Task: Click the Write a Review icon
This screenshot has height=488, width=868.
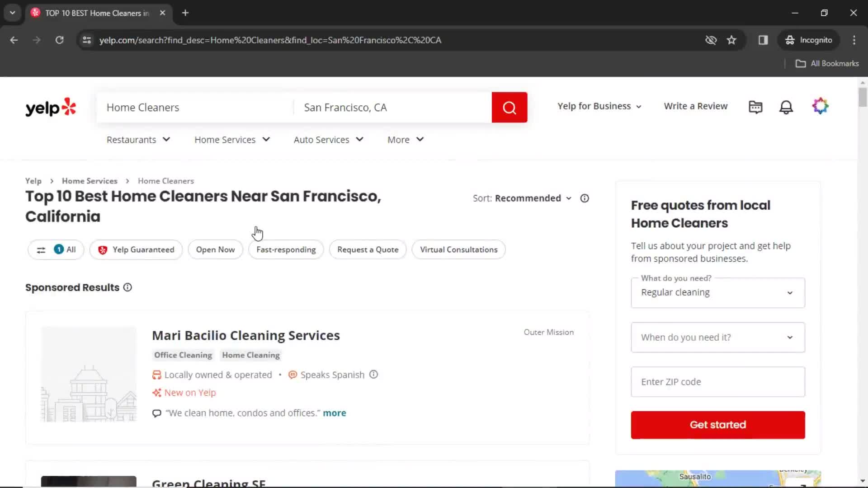Action: click(x=696, y=106)
